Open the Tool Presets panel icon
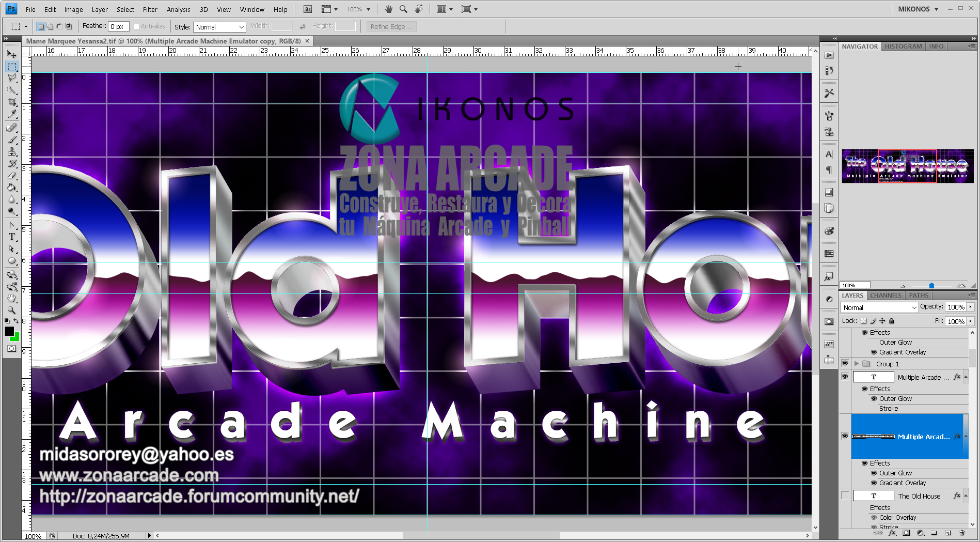Viewport: 980px width, 542px height. (829, 93)
